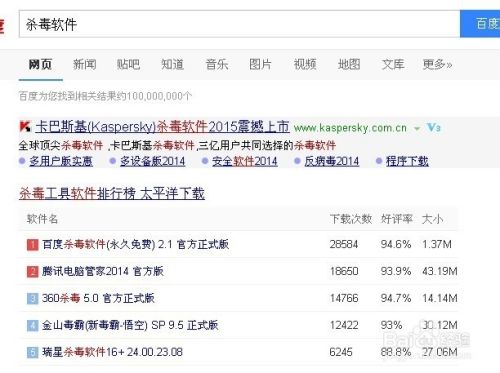
Task: Open the 图片 tab
Action: pos(260,64)
